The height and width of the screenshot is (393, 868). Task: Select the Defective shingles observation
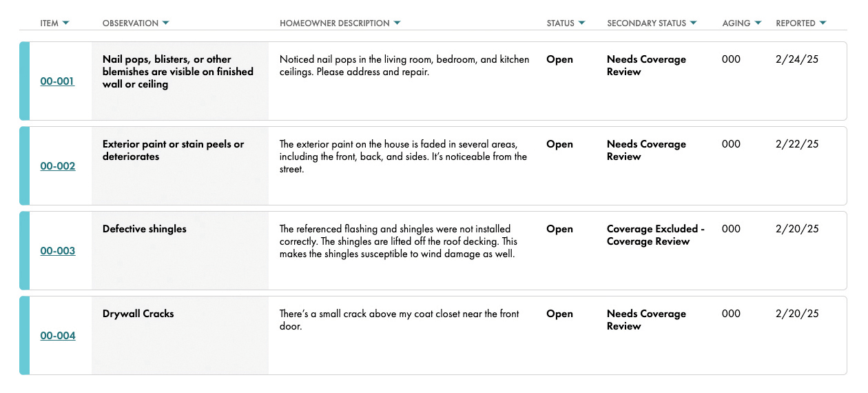tap(145, 229)
